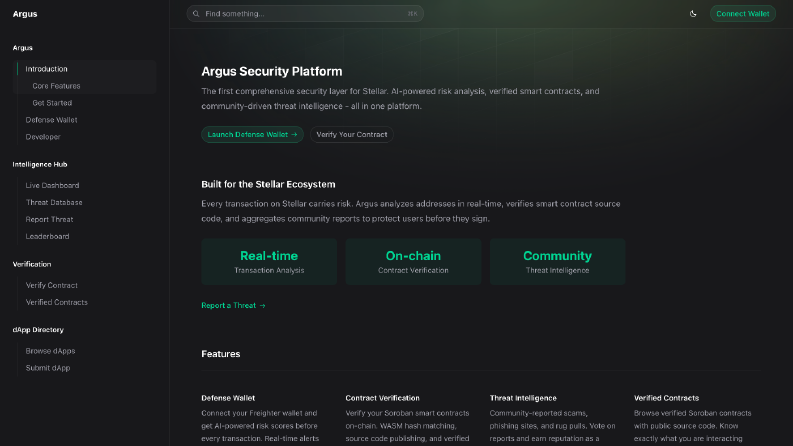793x446 pixels.
Task: Go to Get Started section
Action: click(x=52, y=103)
